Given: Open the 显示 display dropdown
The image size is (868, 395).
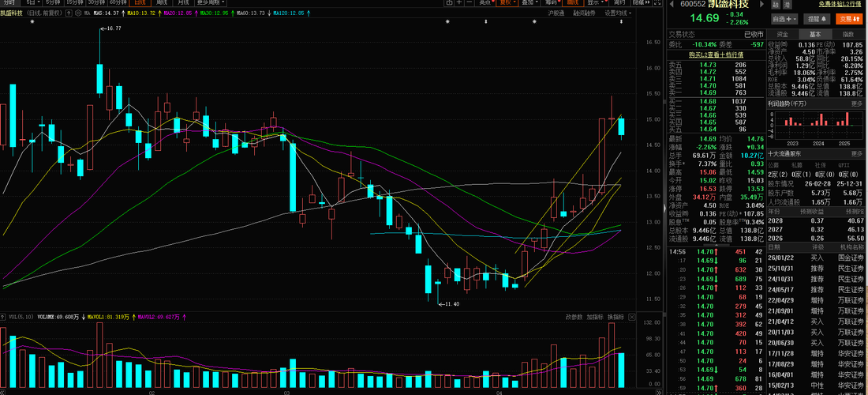Looking at the screenshot, I should tap(597, 3).
